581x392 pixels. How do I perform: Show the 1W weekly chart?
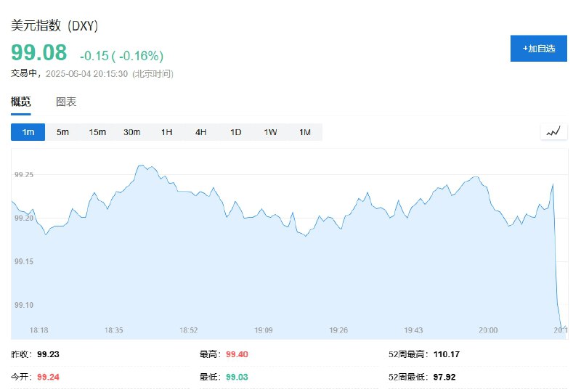pos(270,132)
